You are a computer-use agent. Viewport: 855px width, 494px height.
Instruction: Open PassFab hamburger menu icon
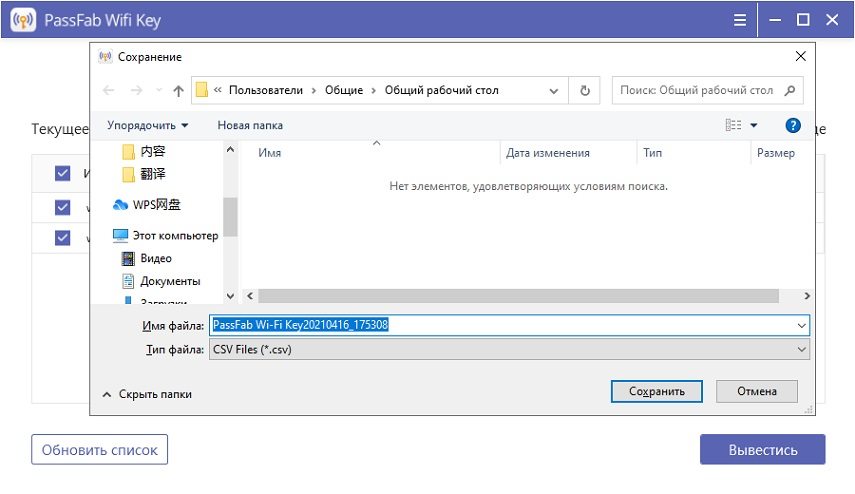pyautogui.click(x=739, y=20)
